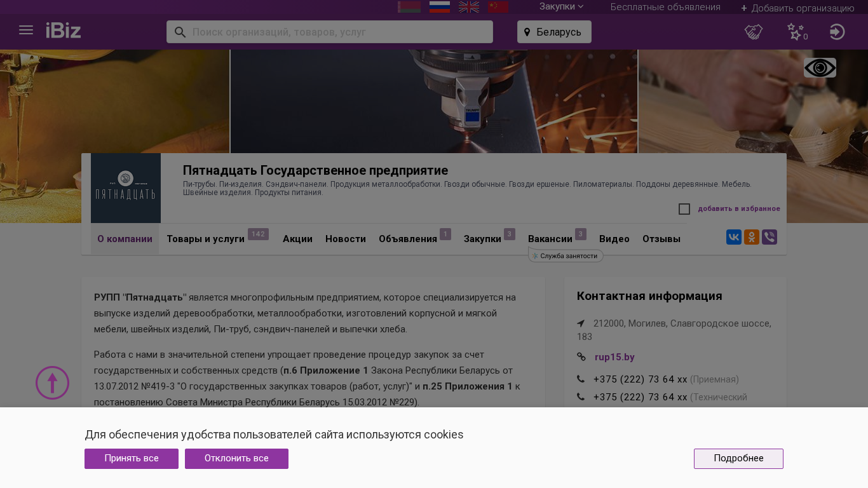Click the search magnifier icon
Viewport: 868px width, 488px height.
point(180,32)
